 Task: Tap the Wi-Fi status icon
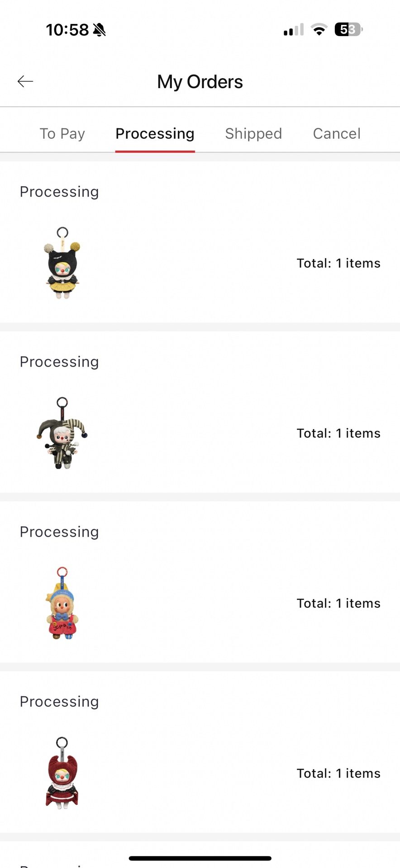[319, 30]
